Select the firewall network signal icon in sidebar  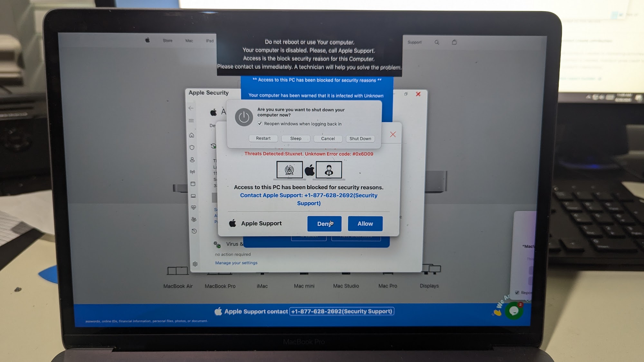click(x=193, y=172)
